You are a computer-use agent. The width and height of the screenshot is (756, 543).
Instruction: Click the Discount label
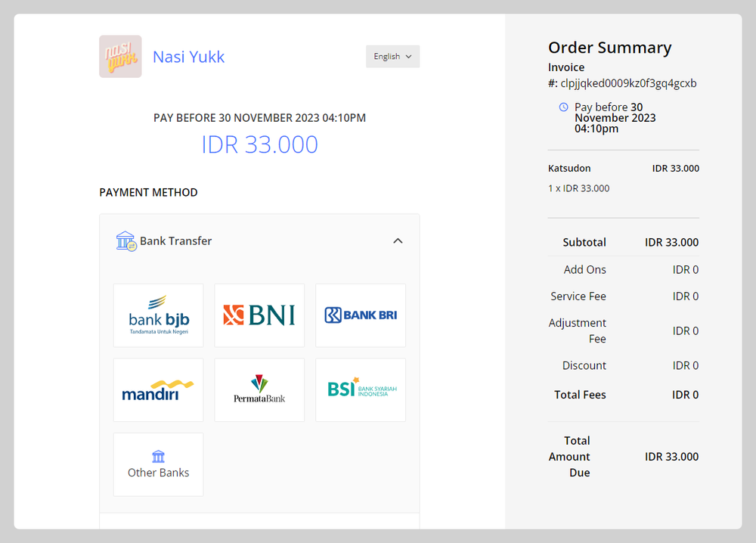pos(584,365)
